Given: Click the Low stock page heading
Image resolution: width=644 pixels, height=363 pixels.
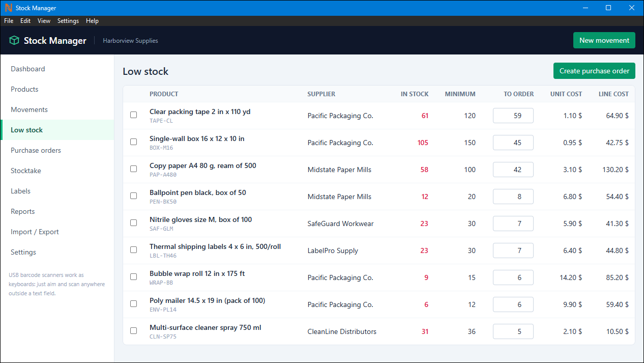Looking at the screenshot, I should tap(145, 71).
